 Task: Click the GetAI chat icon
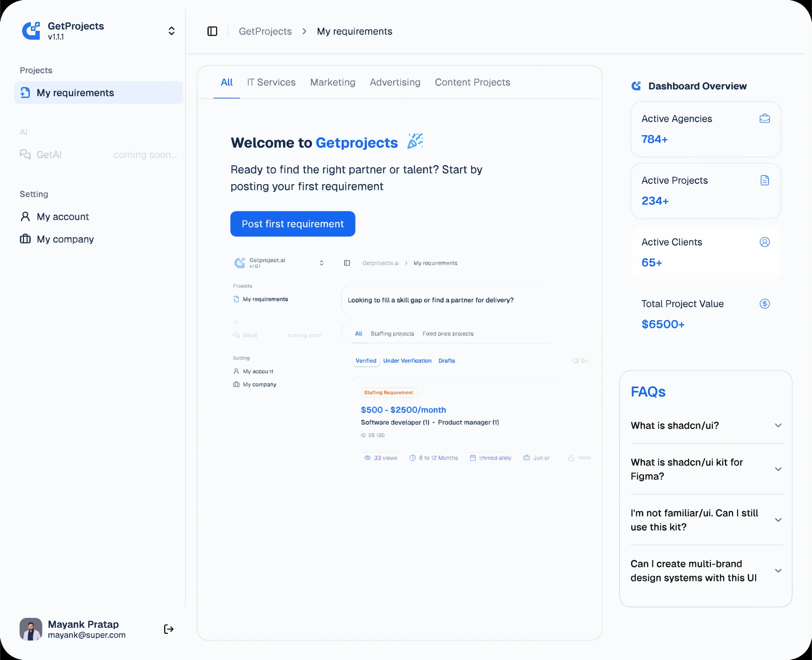(x=25, y=154)
